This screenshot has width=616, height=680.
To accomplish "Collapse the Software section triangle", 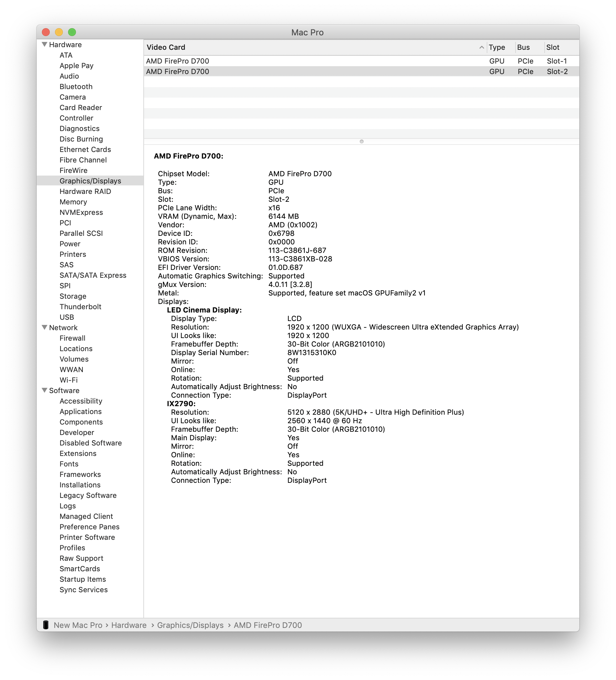I will (44, 390).
